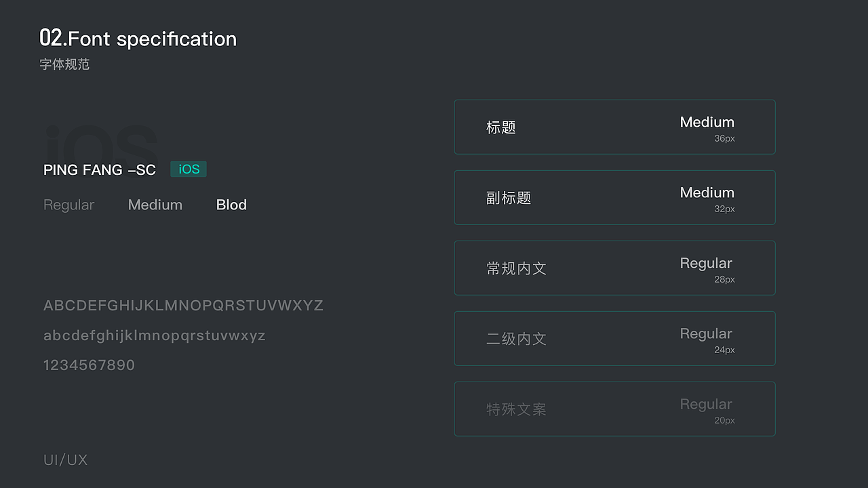Viewport: 868px width, 488px height.
Task: Click Medium weight in the 标题 card
Action: click(x=707, y=122)
